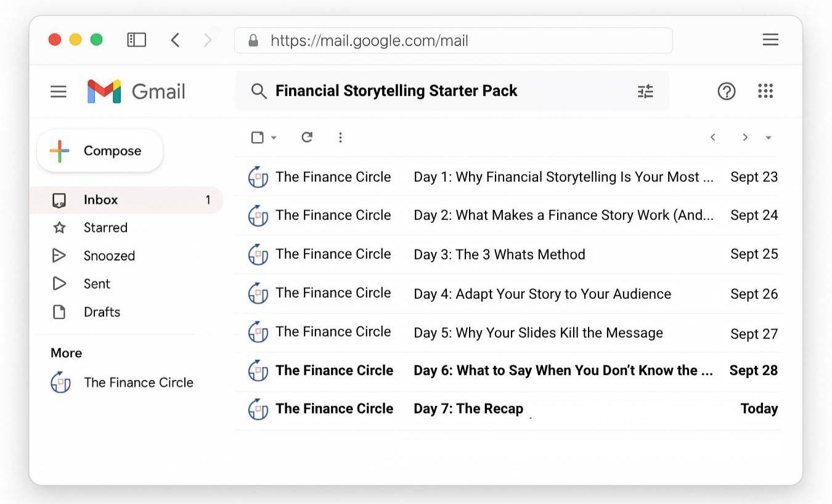
Task: Click sender avatar of Day 1 email
Action: click(258, 177)
